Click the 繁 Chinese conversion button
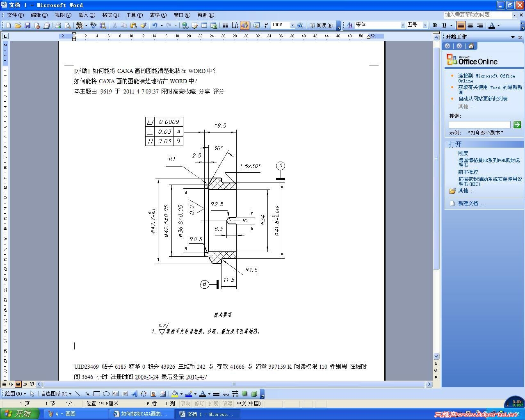Screen dimensions: 525x420 79,25
